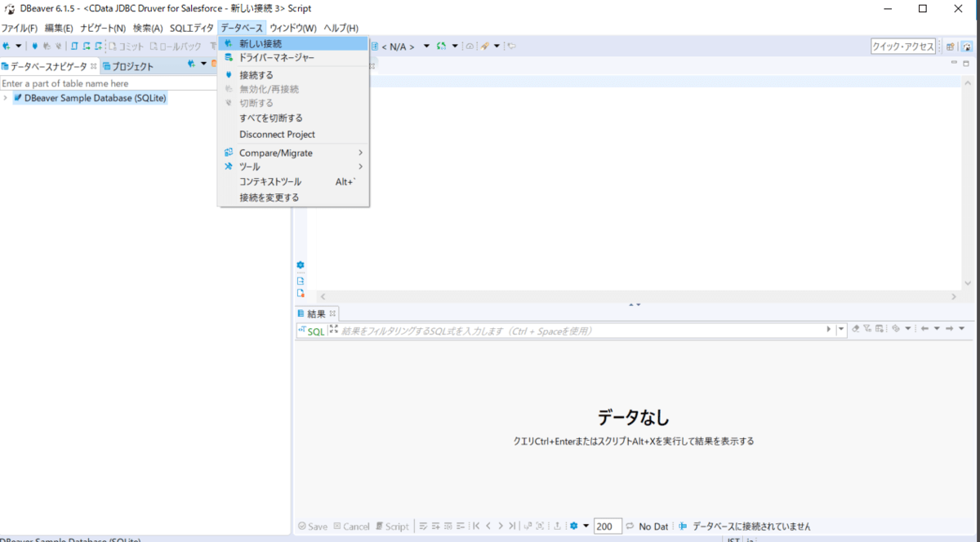Expand the ツール submenu
The image size is (980, 542).
[x=294, y=167]
